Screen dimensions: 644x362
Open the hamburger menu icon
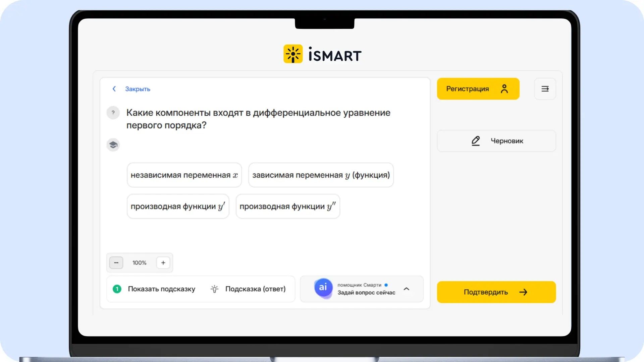(x=545, y=89)
